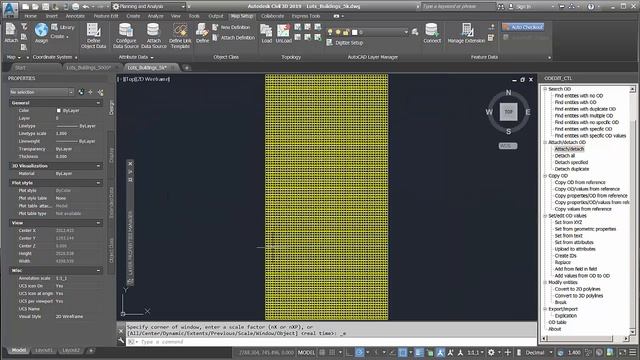Click the Quick Select icon in Properties
This screenshot has width=640, height=360.
(x=100, y=92)
